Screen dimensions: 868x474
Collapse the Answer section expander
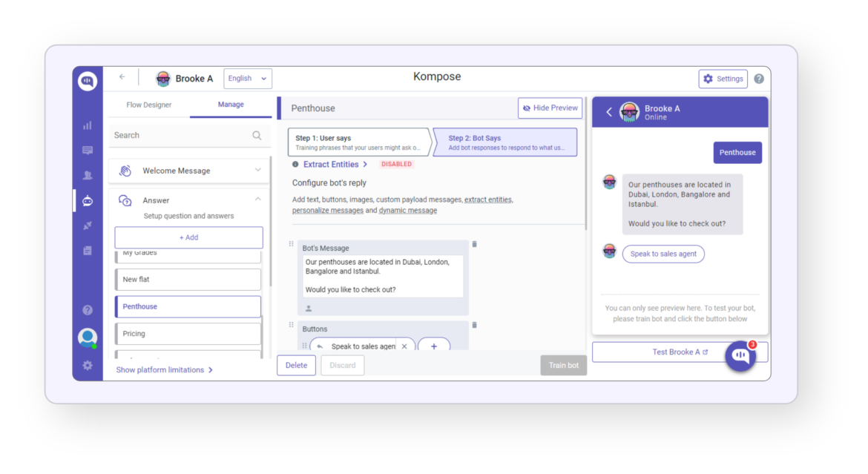pyautogui.click(x=257, y=199)
